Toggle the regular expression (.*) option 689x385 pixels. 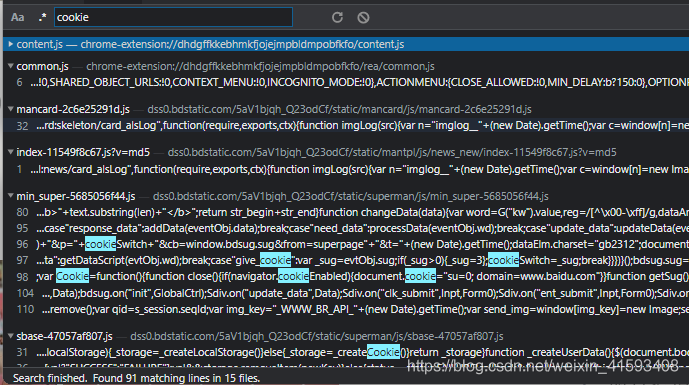[x=42, y=18]
